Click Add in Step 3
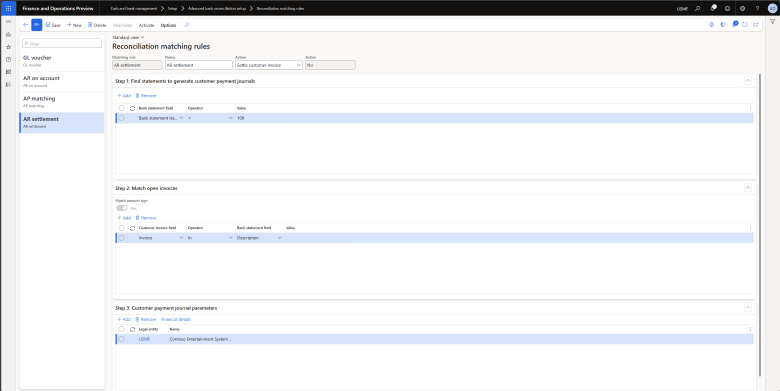 (124, 319)
